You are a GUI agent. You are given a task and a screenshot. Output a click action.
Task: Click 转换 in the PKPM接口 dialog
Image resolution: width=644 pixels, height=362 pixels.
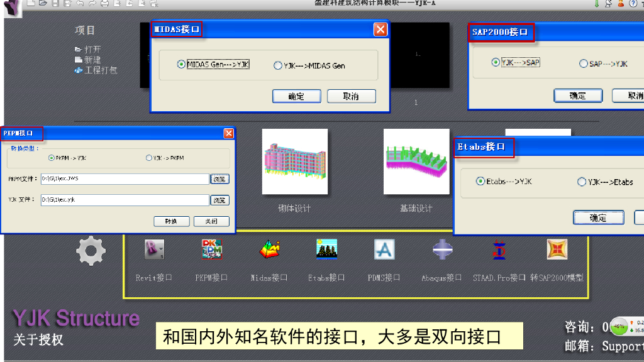(x=171, y=221)
